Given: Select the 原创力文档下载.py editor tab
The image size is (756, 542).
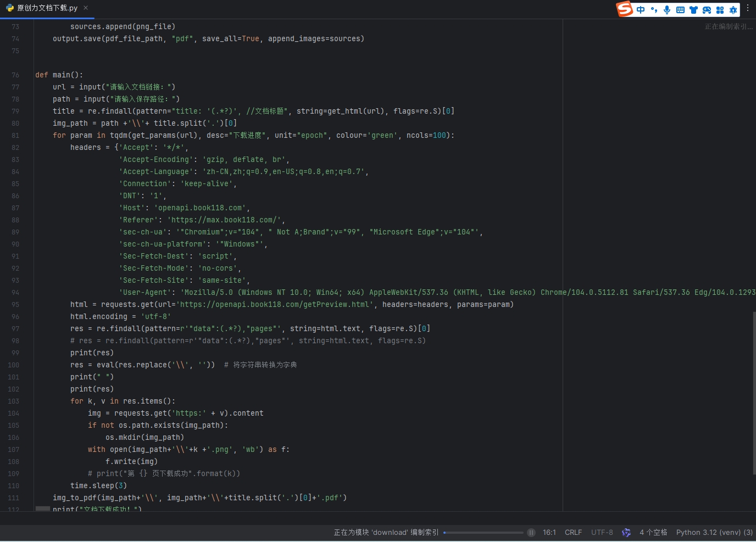Looking at the screenshot, I should (x=47, y=8).
